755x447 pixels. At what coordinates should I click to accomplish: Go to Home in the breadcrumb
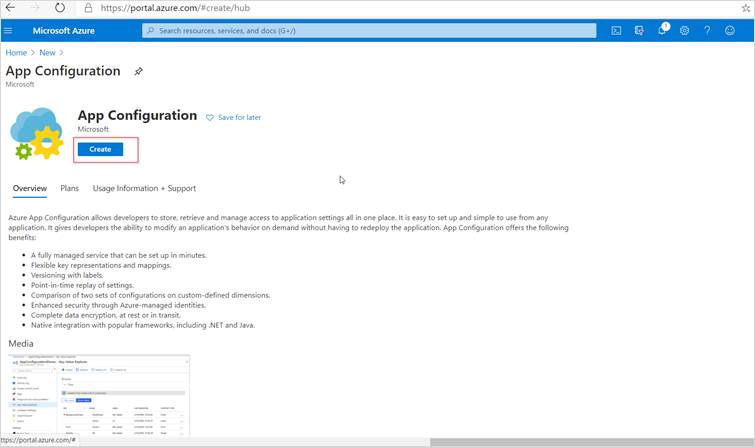(x=16, y=52)
